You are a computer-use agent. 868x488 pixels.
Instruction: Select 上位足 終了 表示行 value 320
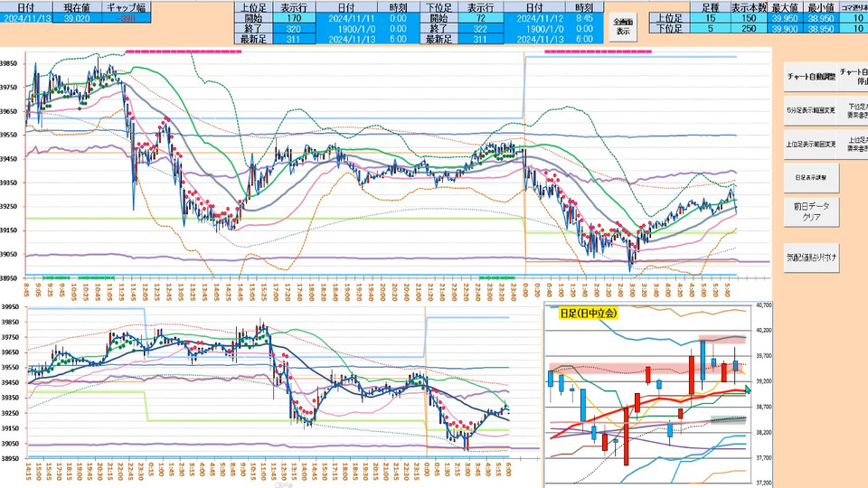[x=294, y=29]
